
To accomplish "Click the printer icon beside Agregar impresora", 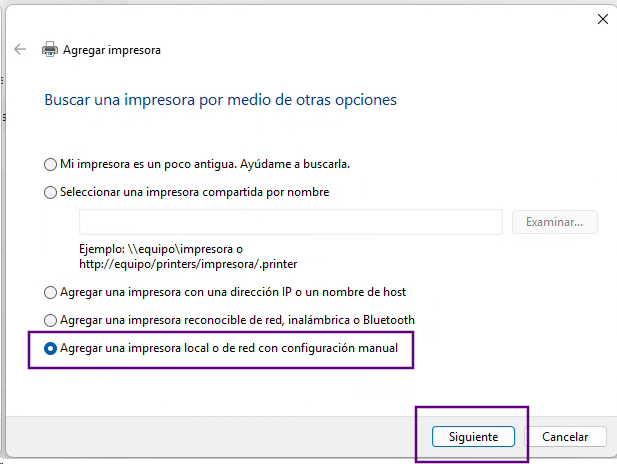I will click(50, 49).
